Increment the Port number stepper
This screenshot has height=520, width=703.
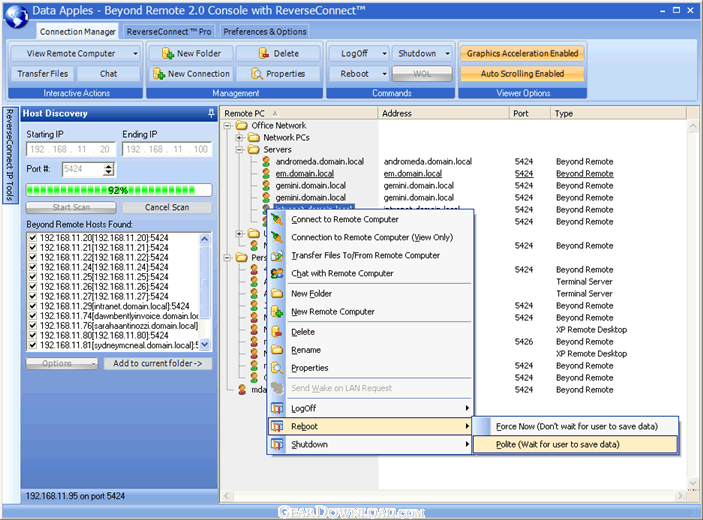click(x=108, y=166)
